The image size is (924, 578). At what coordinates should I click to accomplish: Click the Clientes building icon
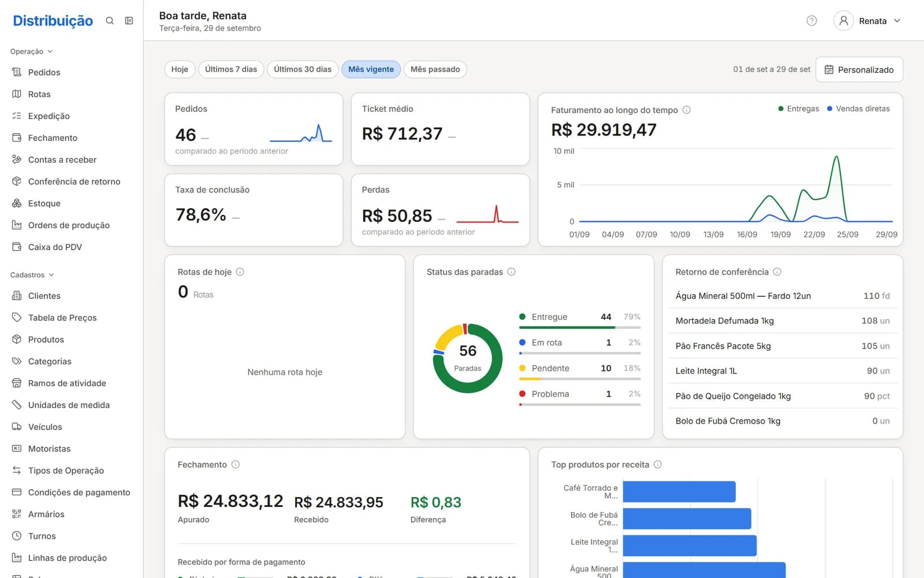pyautogui.click(x=17, y=296)
